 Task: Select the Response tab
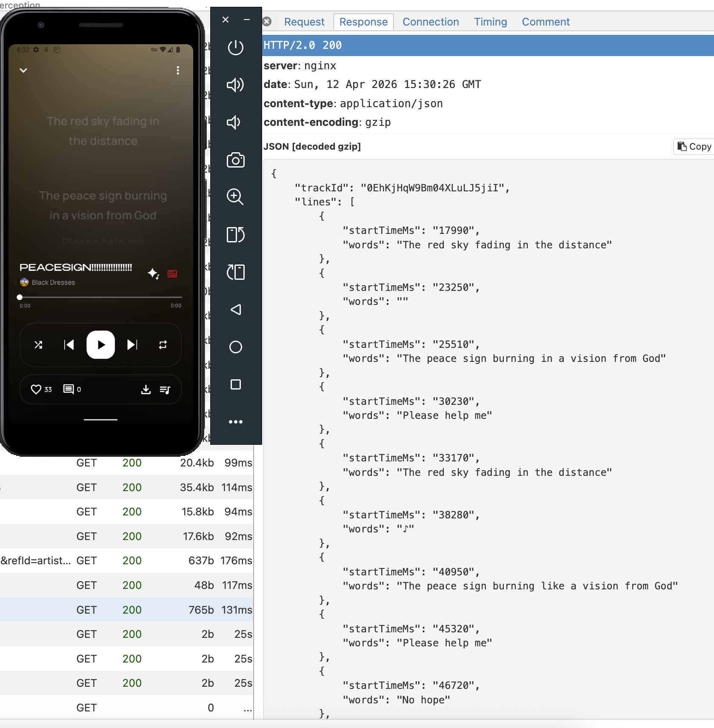[363, 22]
